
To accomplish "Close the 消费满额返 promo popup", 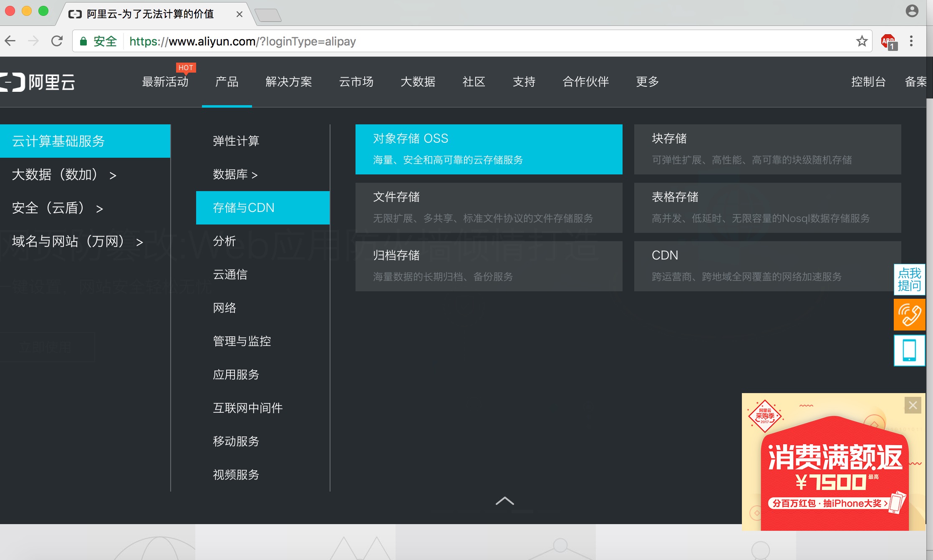I will (x=913, y=405).
